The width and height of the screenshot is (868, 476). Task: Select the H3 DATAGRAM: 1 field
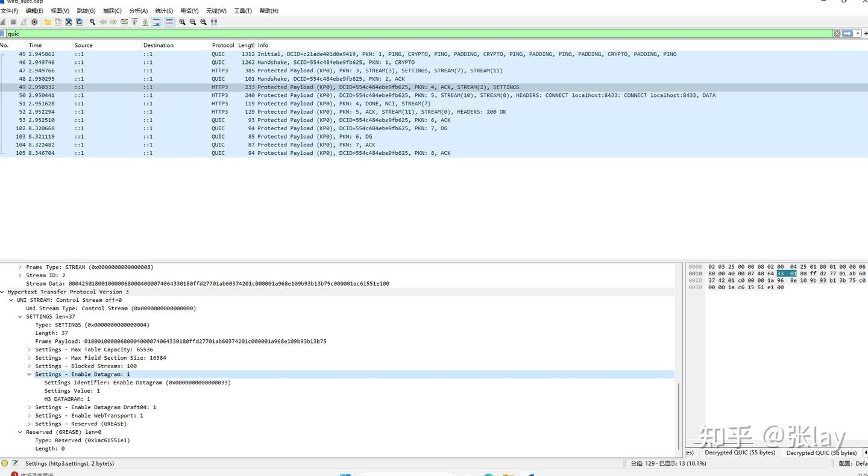click(67, 399)
